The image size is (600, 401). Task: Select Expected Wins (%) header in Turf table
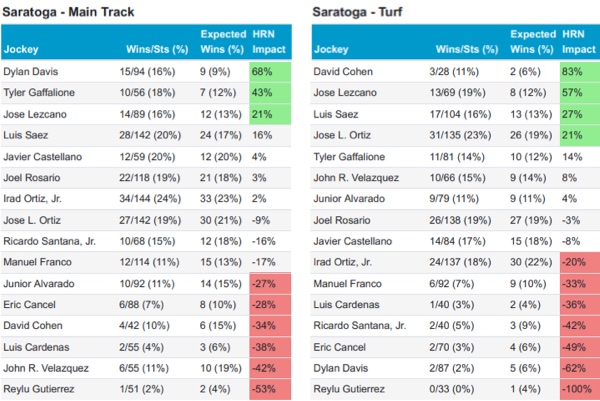pyautogui.click(x=527, y=40)
